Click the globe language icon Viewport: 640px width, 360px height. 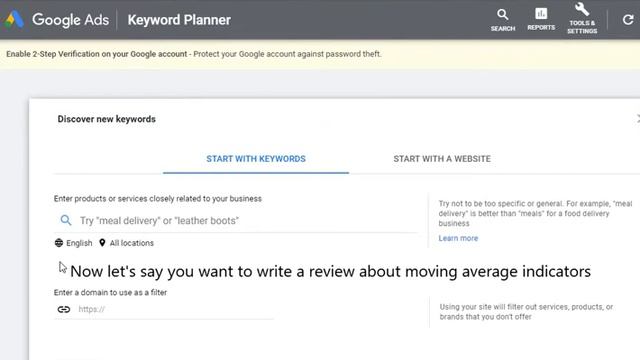click(59, 243)
